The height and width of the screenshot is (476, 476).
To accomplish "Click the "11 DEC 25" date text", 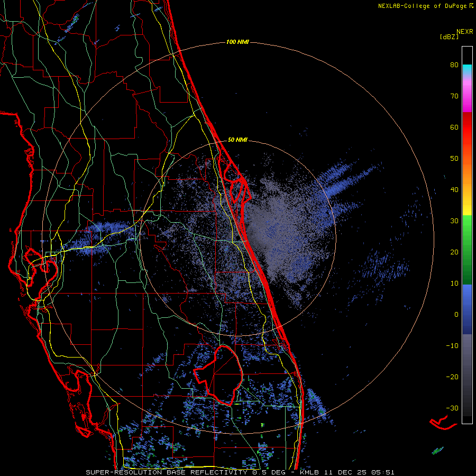I will 346,472.
